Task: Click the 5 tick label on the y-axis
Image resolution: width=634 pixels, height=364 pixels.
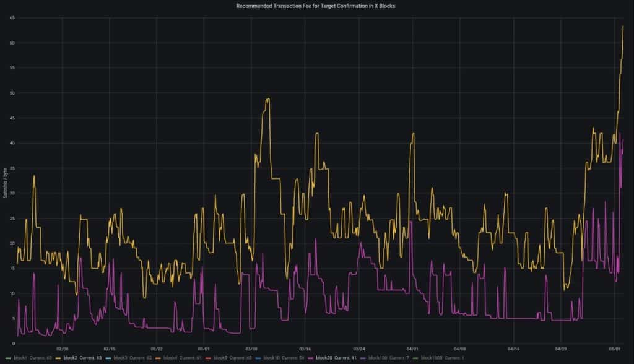Action: tap(14, 319)
